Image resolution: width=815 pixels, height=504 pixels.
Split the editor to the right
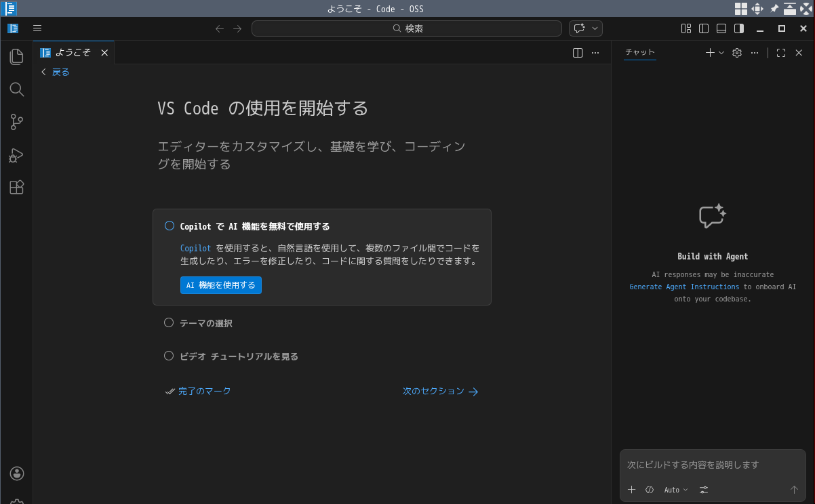pos(578,53)
